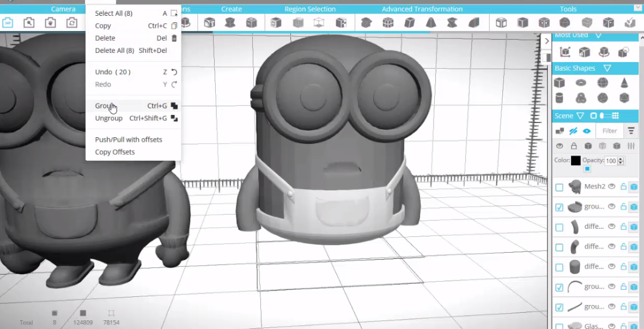The width and height of the screenshot is (644, 329).
Task: Add a cube from Basic Shapes
Action: (x=559, y=83)
